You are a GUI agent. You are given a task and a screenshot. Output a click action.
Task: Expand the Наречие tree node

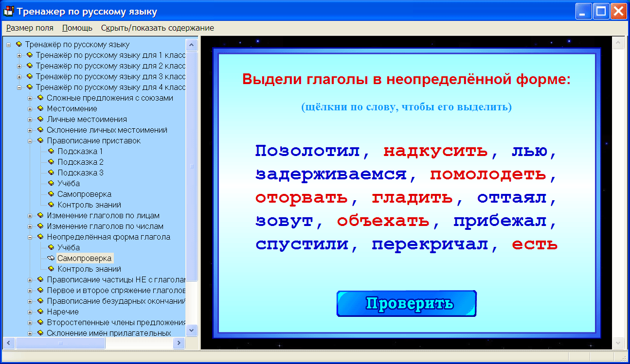[31, 311]
